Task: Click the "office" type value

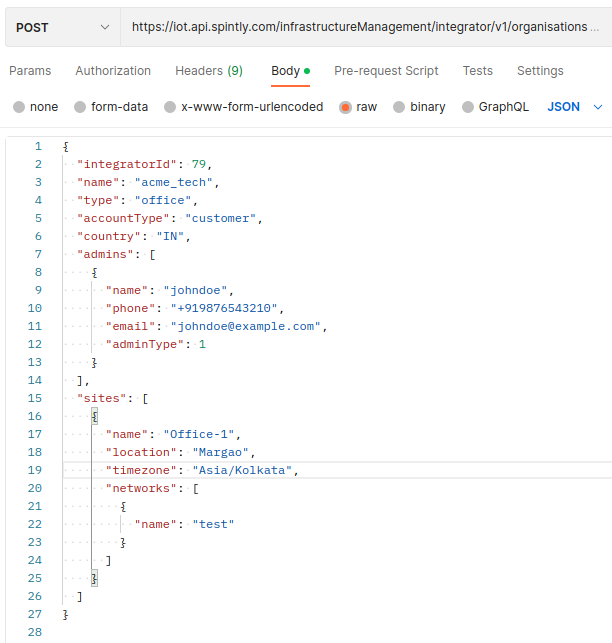Action: coord(163,201)
